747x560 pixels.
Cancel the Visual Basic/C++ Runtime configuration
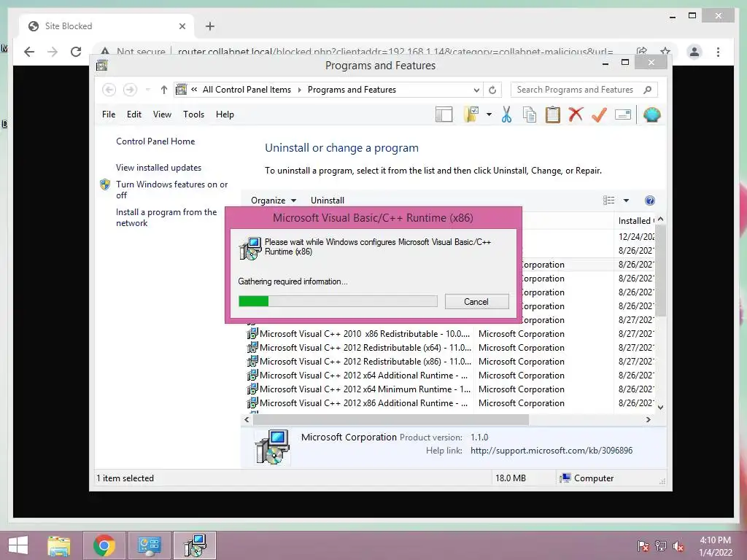[x=476, y=301]
